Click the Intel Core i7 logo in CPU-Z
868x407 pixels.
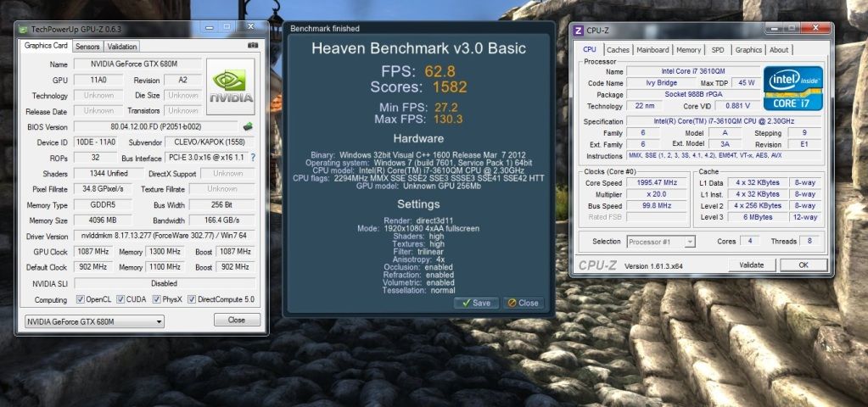point(792,88)
